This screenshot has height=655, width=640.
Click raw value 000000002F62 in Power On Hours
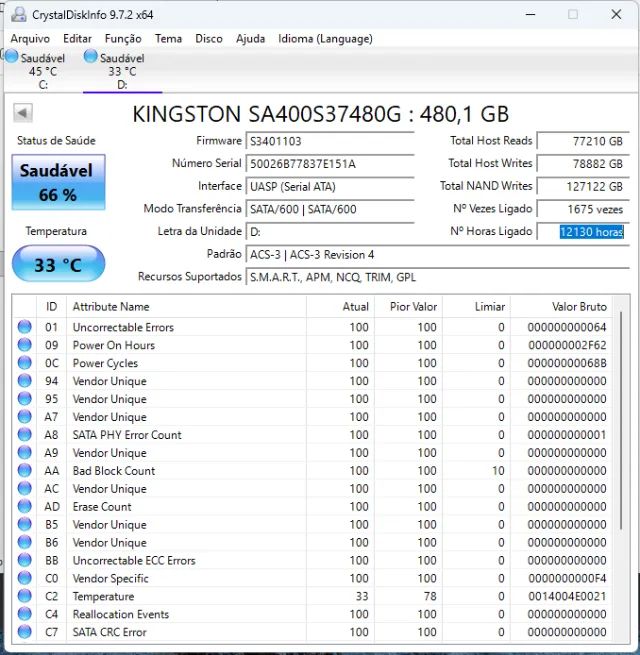[567, 345]
